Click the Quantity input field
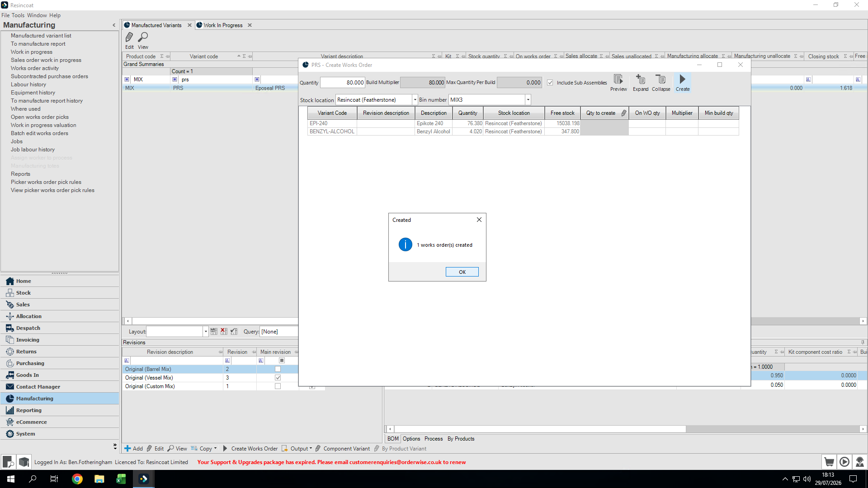The image size is (868, 488). (x=342, y=83)
